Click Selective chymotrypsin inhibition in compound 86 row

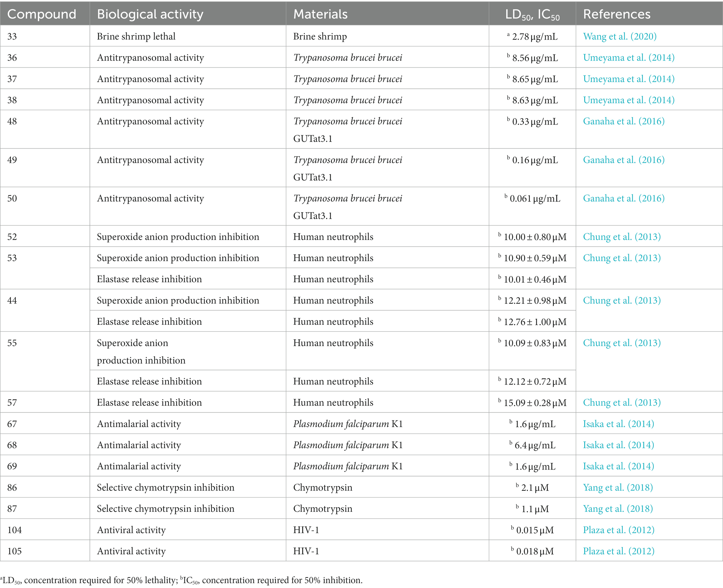[x=165, y=487]
